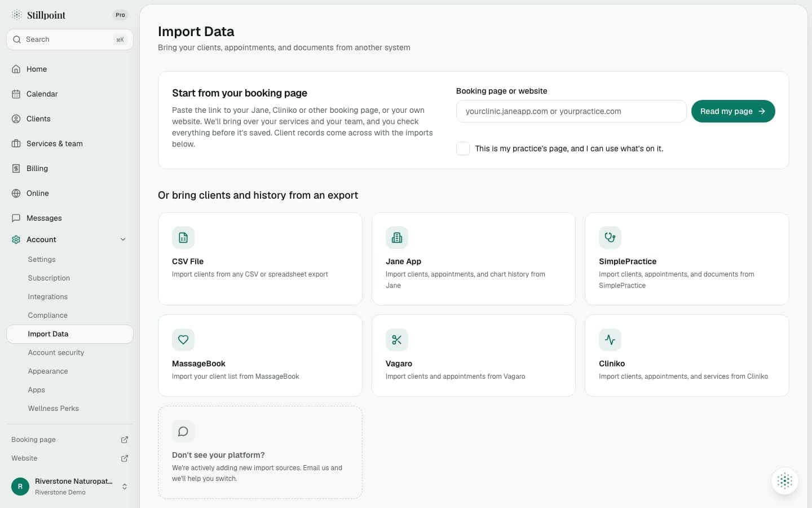The height and width of the screenshot is (508, 812).
Task: Click the CSV File spreadsheet icon
Action: (183, 238)
